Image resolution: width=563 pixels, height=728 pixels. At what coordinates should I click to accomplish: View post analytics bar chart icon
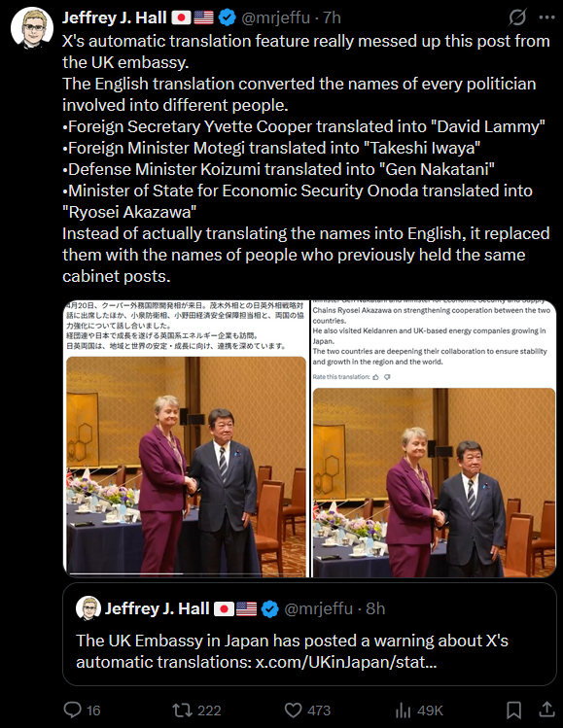click(x=404, y=711)
